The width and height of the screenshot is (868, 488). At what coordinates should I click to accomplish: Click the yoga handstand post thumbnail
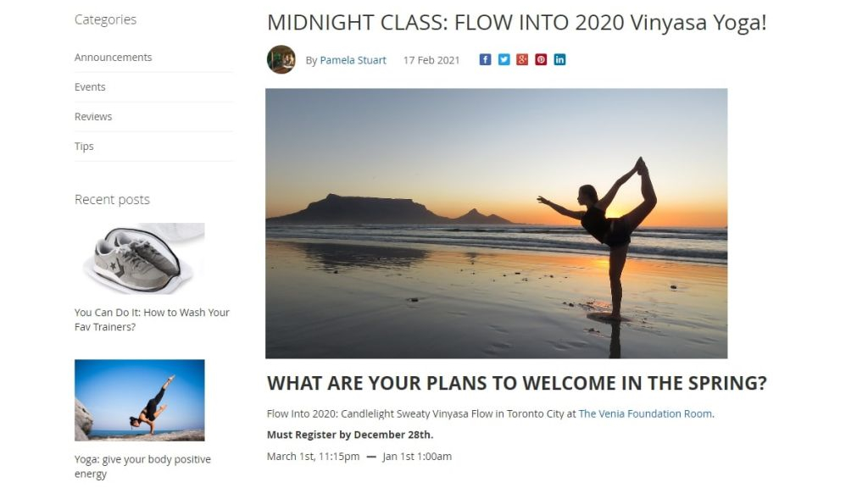[140, 401]
